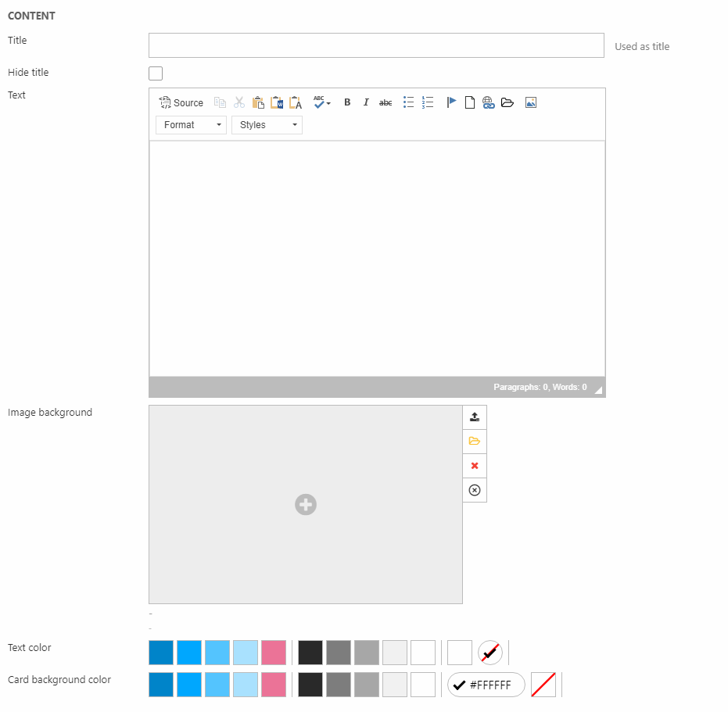This screenshot has height=712, width=728.
Task: Click the open folder icon in editor toolbar
Action: (x=507, y=102)
